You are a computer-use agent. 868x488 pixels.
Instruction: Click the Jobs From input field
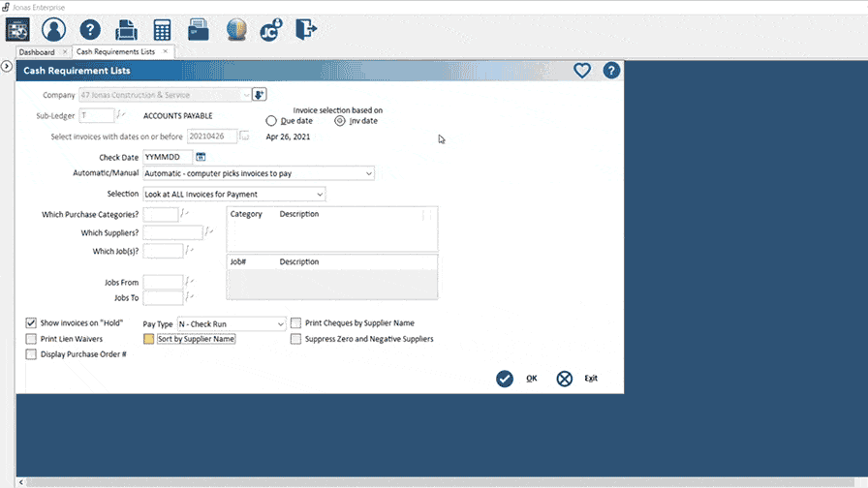[163, 282]
